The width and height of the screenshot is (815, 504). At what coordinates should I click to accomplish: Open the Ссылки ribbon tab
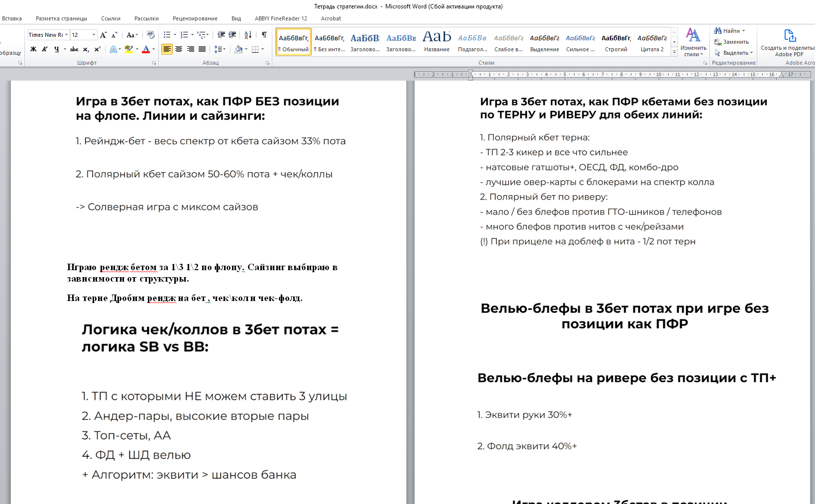coord(111,18)
